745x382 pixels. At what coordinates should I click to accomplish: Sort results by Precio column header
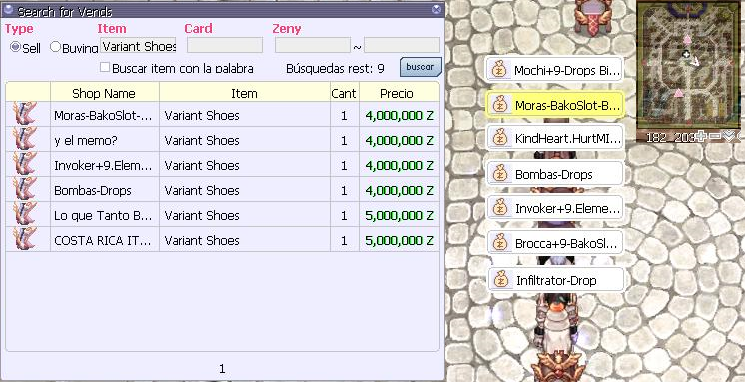click(x=397, y=93)
